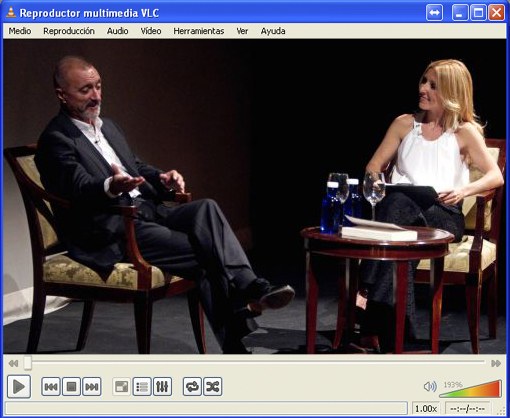Expand the Herramientas menu

(x=199, y=31)
